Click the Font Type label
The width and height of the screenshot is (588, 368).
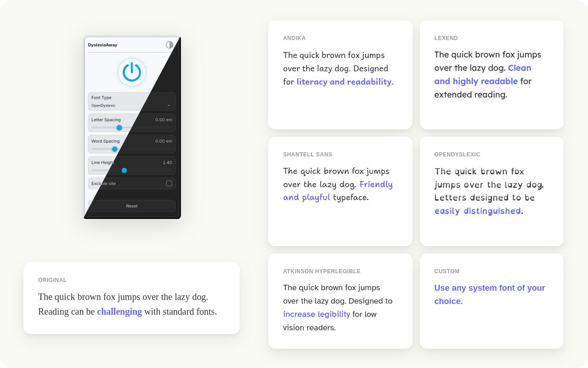point(102,98)
